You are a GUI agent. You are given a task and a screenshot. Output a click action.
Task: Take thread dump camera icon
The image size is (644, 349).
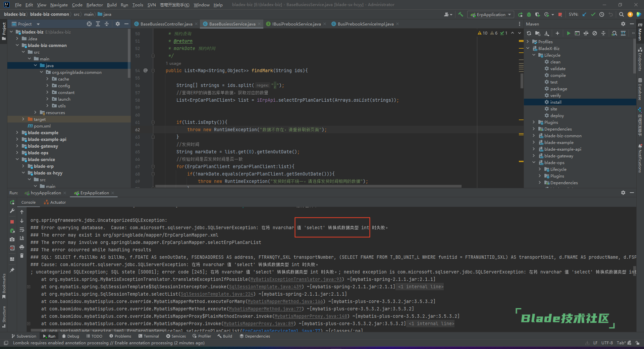pos(12,239)
